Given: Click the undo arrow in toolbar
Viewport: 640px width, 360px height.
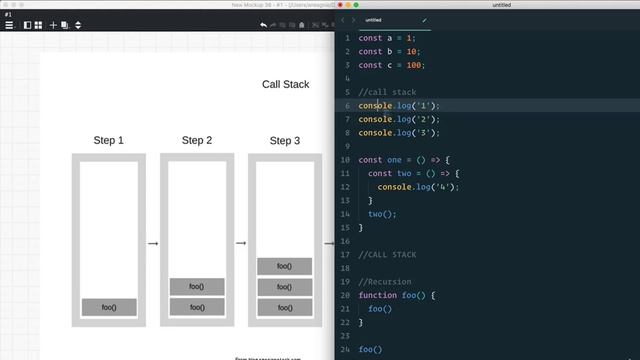Looking at the screenshot, I should (263, 25).
